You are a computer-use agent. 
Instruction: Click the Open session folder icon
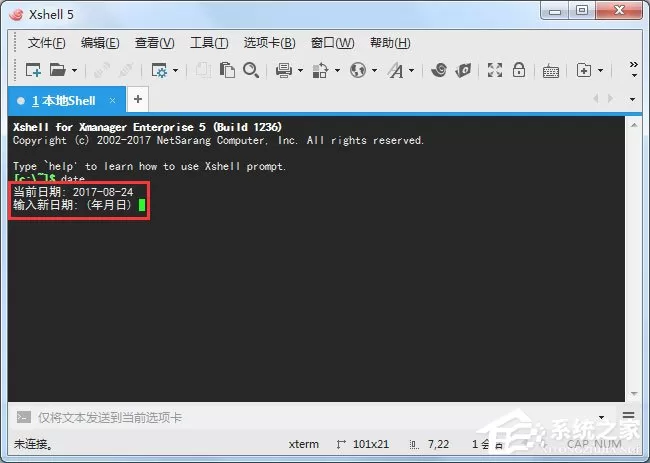pos(58,70)
